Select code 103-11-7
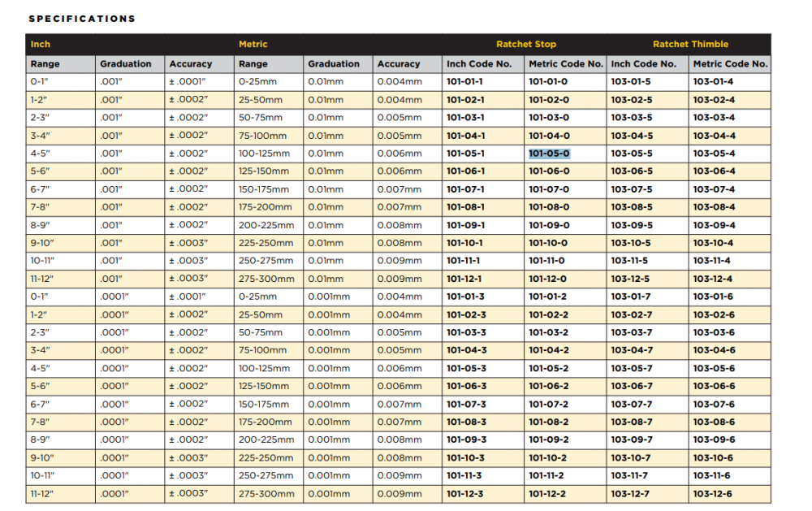This screenshot has height=511, width=812. click(630, 476)
